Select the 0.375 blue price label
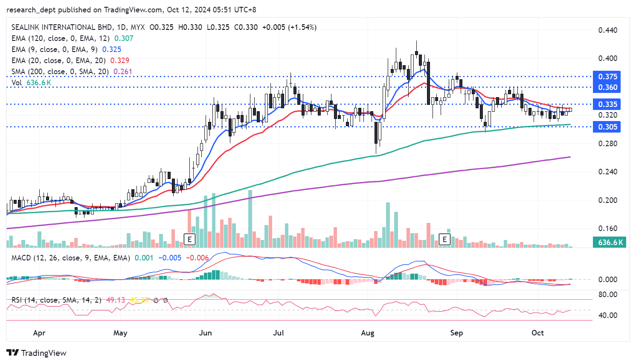Image resolution: width=636 pixels, height=364 pixels. (607, 77)
